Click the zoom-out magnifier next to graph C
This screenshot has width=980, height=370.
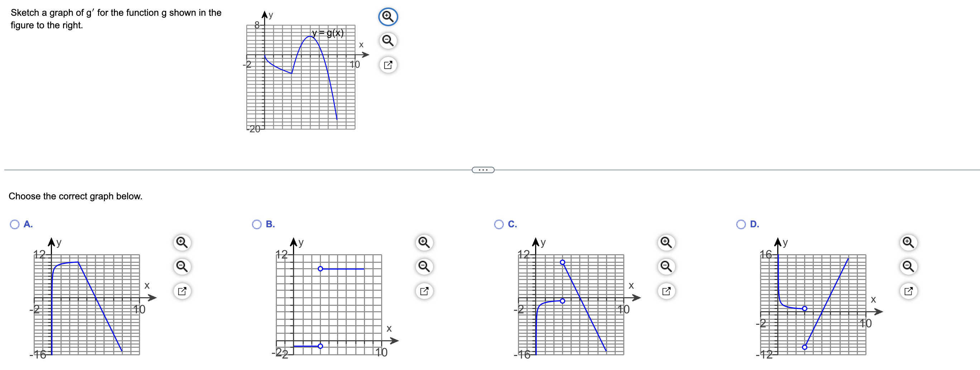click(x=666, y=267)
